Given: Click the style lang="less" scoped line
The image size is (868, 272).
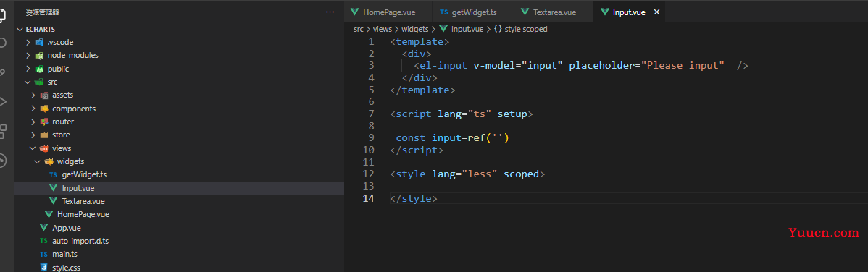Looking at the screenshot, I should click(468, 174).
